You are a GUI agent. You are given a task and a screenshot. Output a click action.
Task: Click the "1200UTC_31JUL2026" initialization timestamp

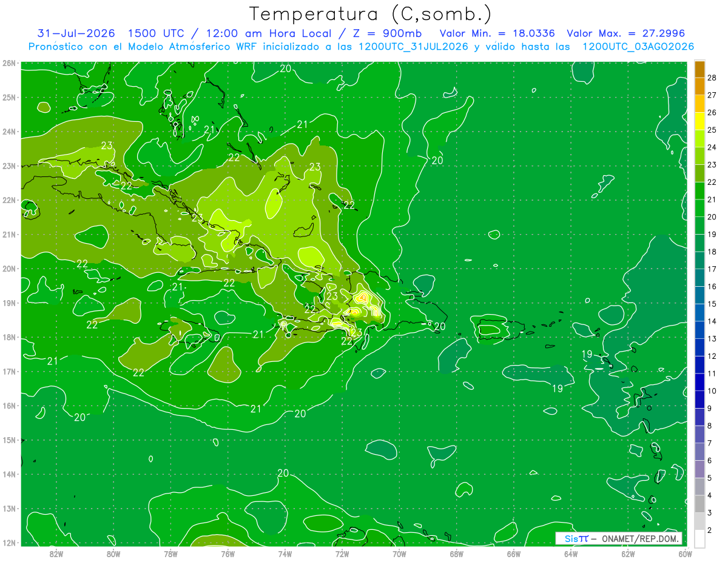tap(413, 47)
